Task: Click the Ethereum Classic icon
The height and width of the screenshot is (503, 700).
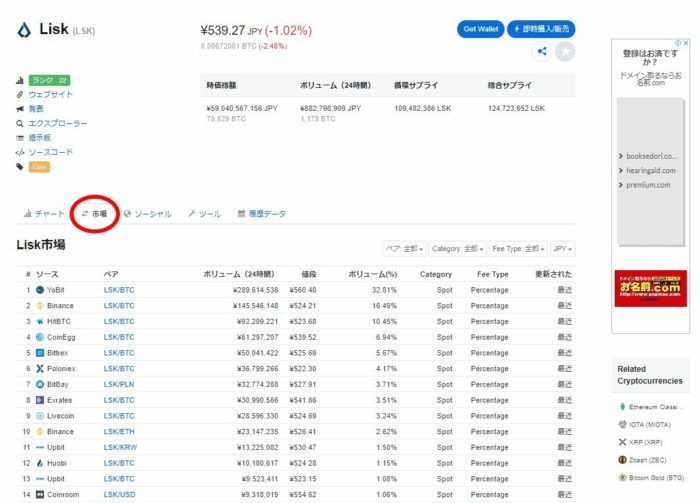Action: (622, 407)
